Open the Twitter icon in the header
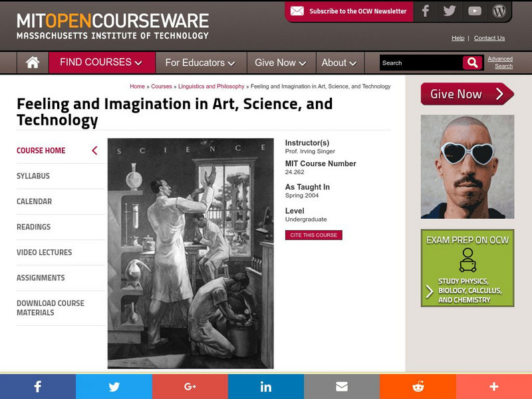Image resolution: width=532 pixels, height=399 pixels. [x=450, y=11]
